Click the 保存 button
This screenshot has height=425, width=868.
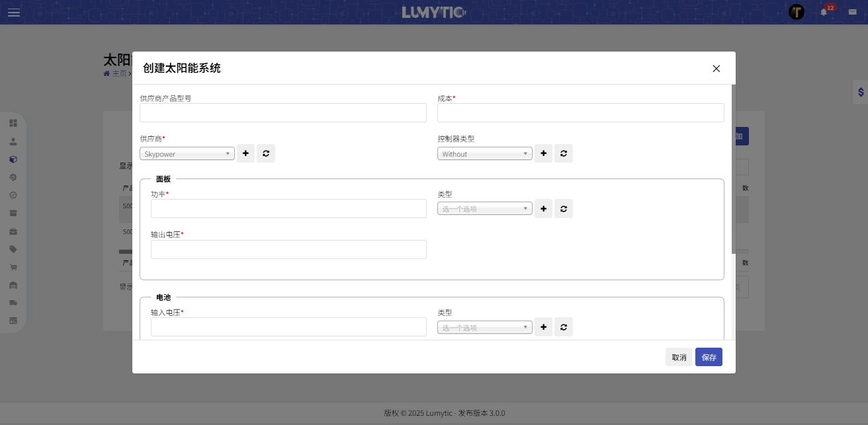[709, 357]
